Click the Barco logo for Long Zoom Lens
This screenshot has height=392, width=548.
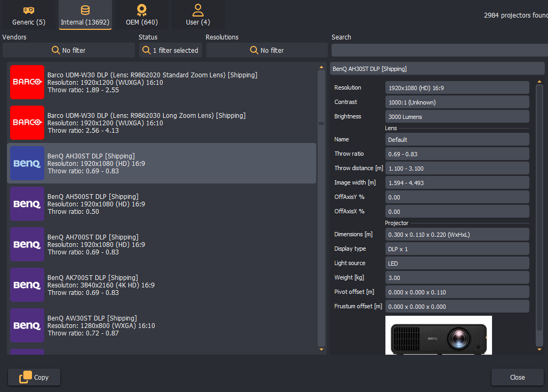coord(27,123)
